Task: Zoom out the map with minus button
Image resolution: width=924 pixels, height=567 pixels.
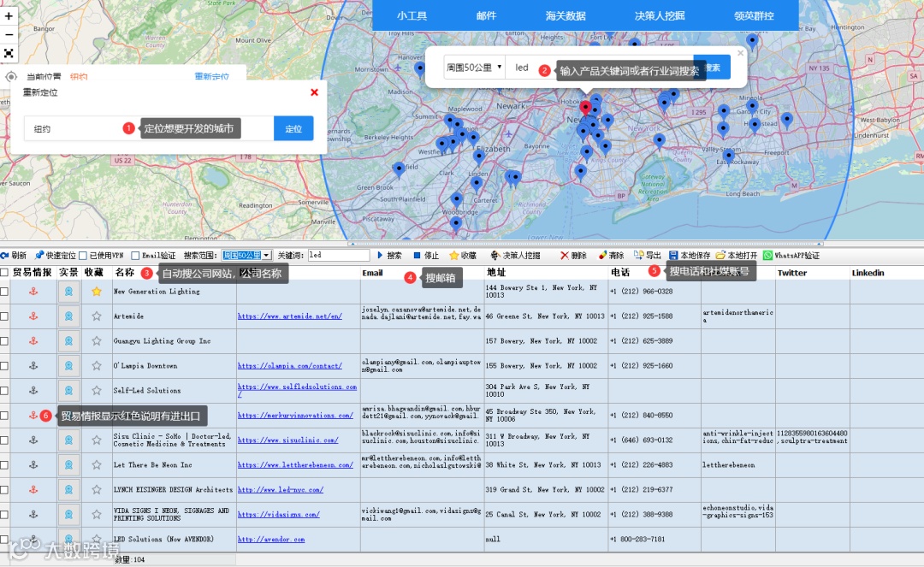Action: click(x=9, y=34)
